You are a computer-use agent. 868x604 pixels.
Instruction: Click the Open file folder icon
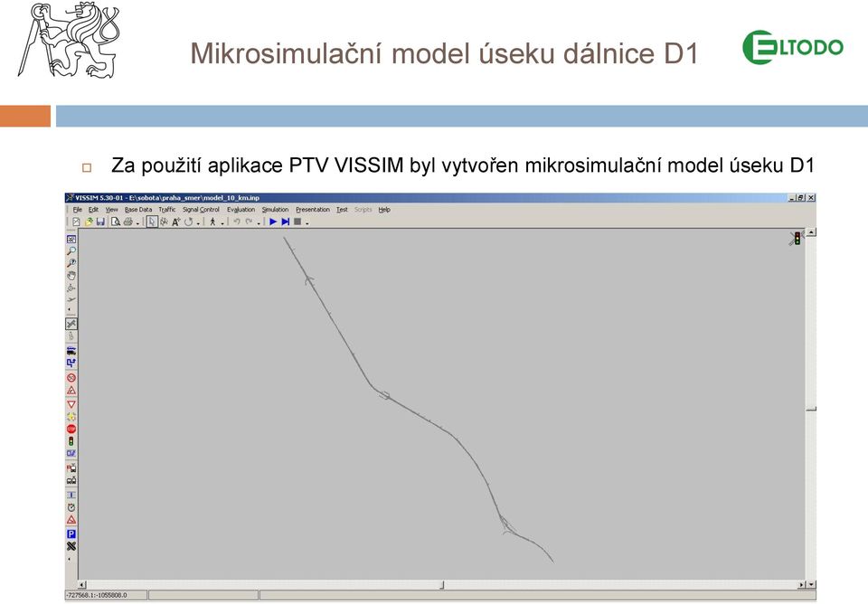(89, 222)
